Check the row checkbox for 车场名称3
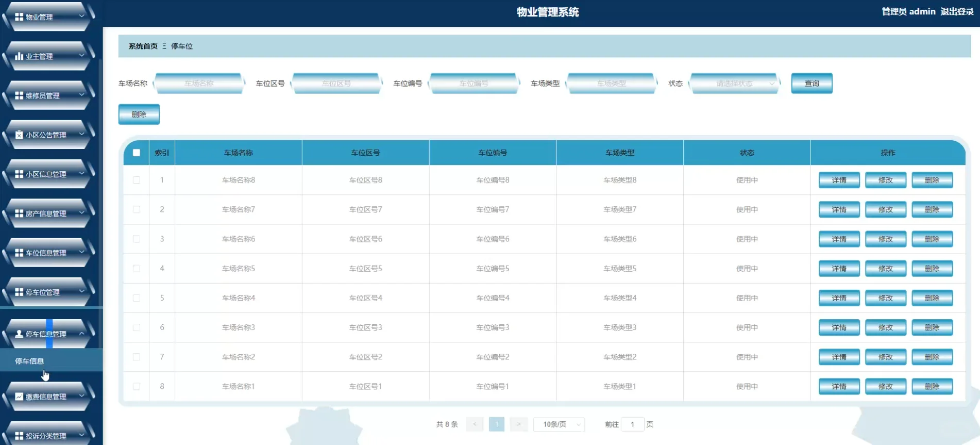The height and width of the screenshot is (445, 980). 137,327
